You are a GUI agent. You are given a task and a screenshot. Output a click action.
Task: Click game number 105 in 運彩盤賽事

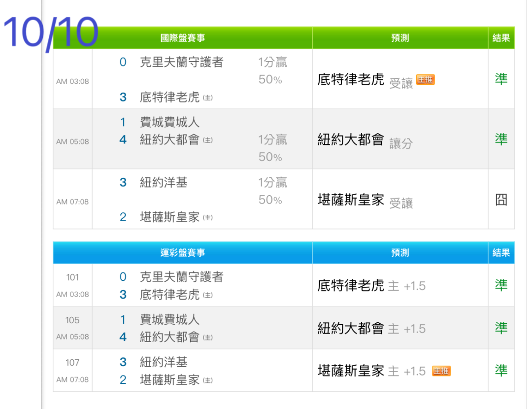click(72, 320)
